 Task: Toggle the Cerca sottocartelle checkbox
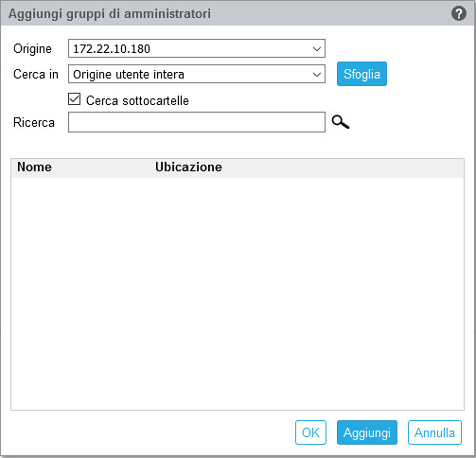tap(75, 99)
